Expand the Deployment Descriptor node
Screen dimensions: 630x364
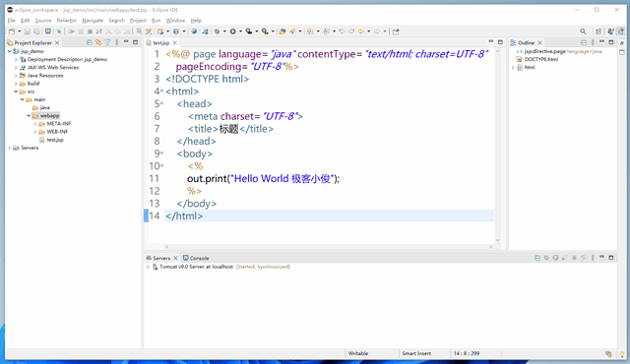[x=16, y=59]
